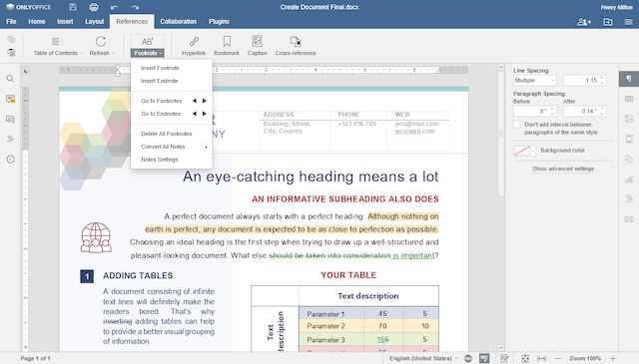Screen dimensions: 639x364
Task: Go to previous footnote arrow
Action: (x=195, y=101)
